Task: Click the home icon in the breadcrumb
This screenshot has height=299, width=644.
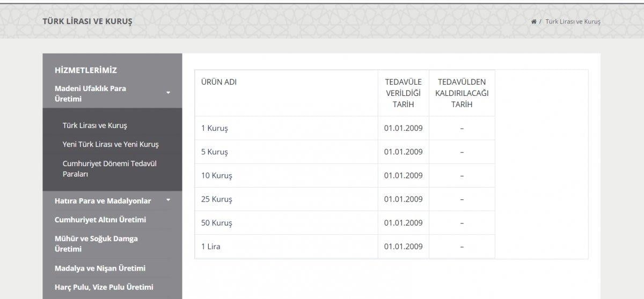Action: (533, 21)
